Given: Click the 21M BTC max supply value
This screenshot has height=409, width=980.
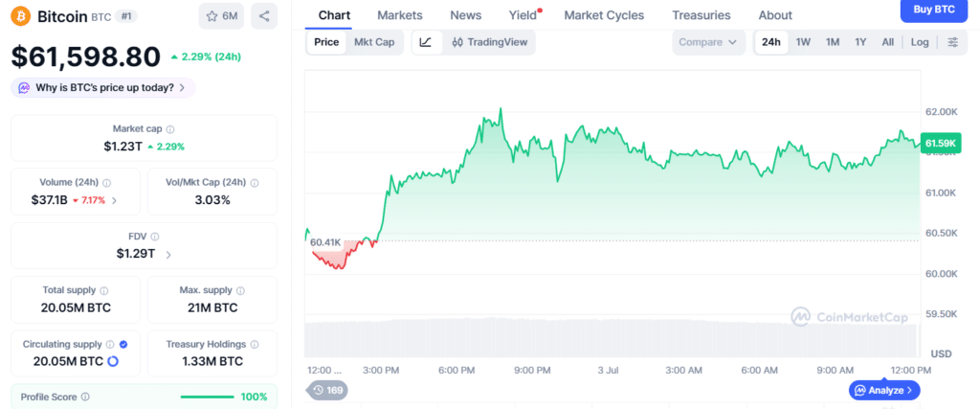Looking at the screenshot, I should [212, 307].
